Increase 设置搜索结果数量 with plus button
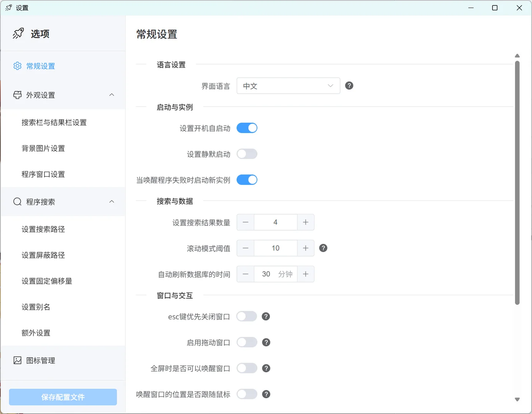The width and height of the screenshot is (532, 414). pos(305,222)
